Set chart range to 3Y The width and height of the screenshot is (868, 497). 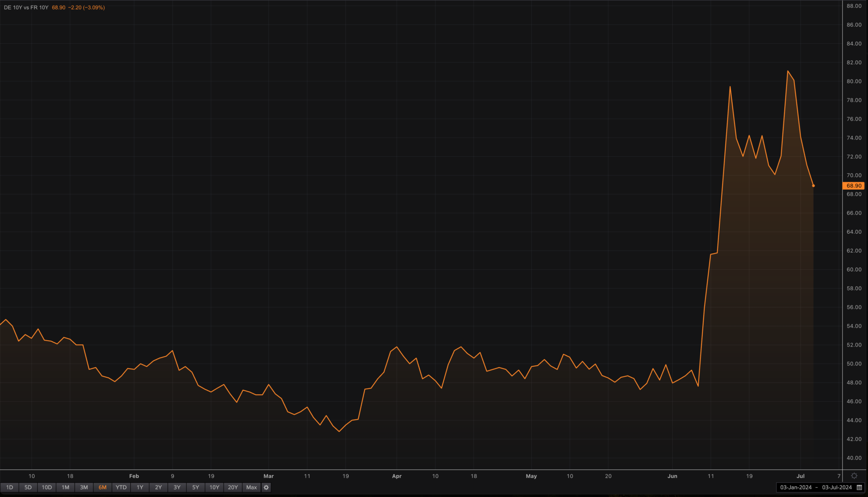(177, 487)
